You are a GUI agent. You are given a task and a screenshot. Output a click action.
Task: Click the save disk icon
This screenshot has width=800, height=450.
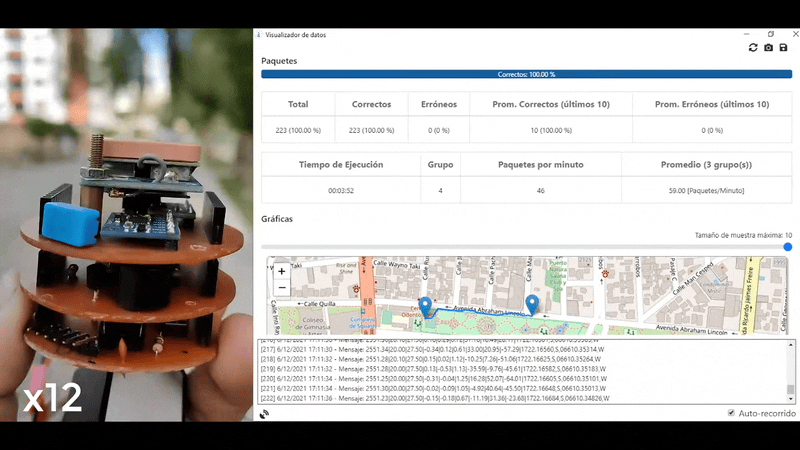coord(783,47)
